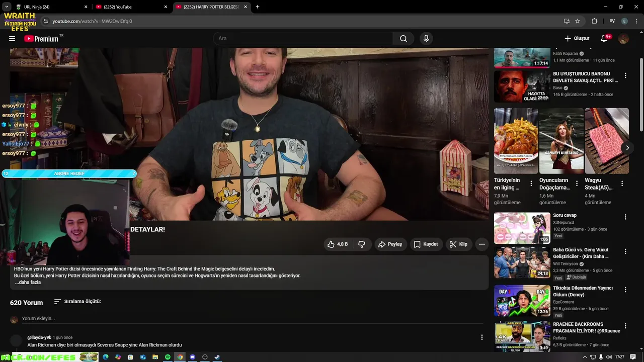Open the video's three-dot more actions
The height and width of the screenshot is (362, 644).
click(x=481, y=244)
